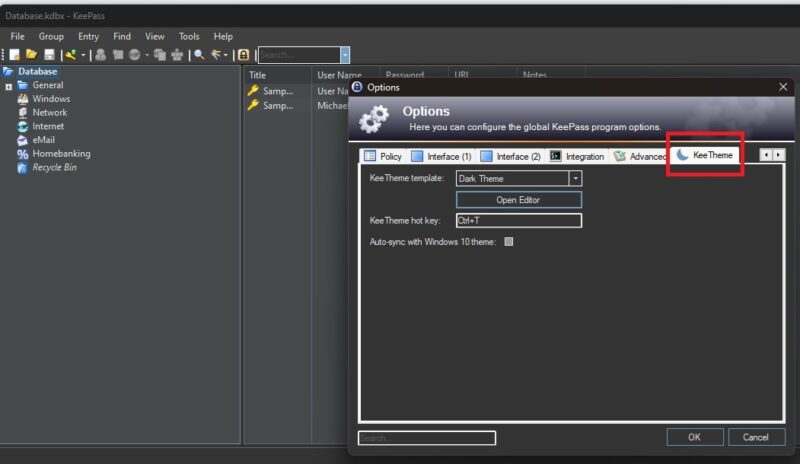Open the View menu
Screen dimensions: 800x464
coord(155,36)
